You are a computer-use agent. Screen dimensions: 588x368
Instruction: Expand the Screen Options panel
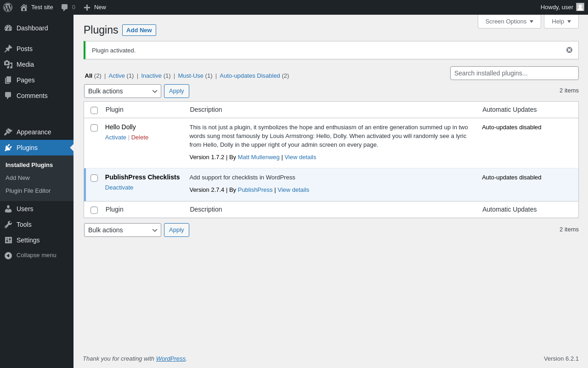pos(509,21)
